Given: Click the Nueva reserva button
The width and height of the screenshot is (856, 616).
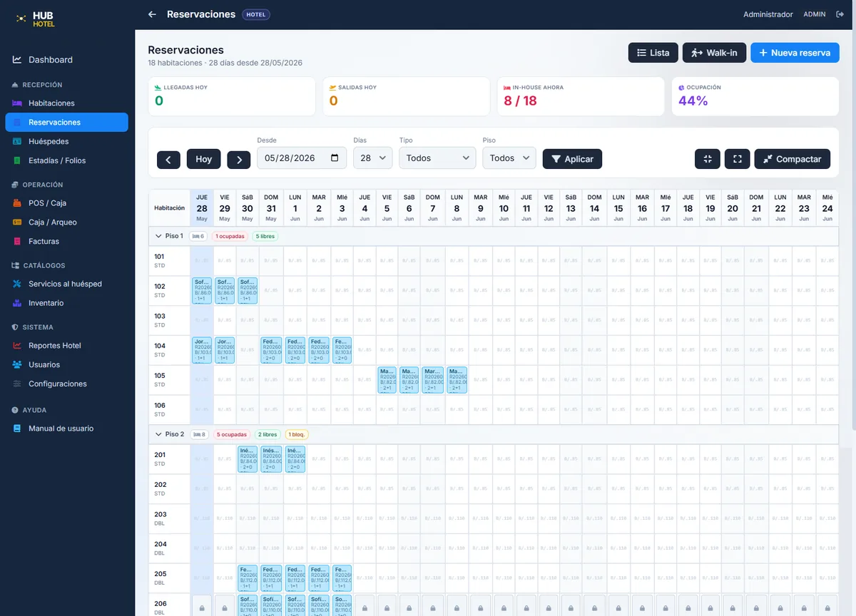Looking at the screenshot, I should coord(795,53).
